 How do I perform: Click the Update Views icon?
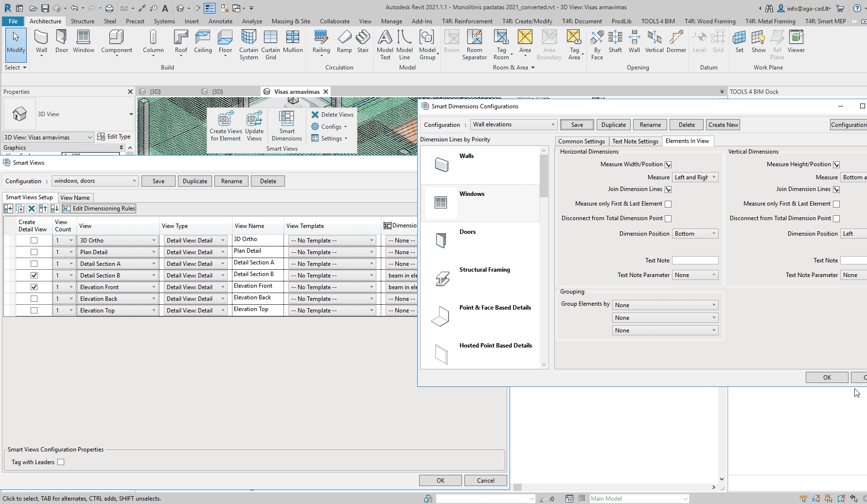[254, 126]
